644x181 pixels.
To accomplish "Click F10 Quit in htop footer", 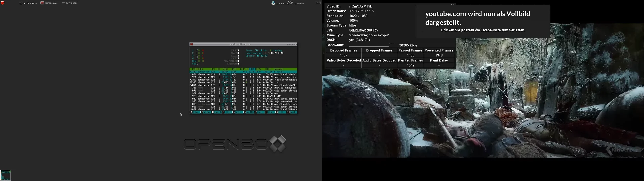I will point(291,112).
